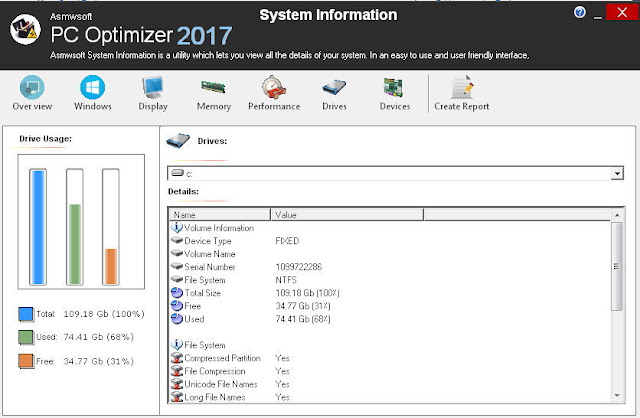Click the pie icon beside Free row
Image resolution: width=640 pixels, height=418 pixels.
[177, 305]
